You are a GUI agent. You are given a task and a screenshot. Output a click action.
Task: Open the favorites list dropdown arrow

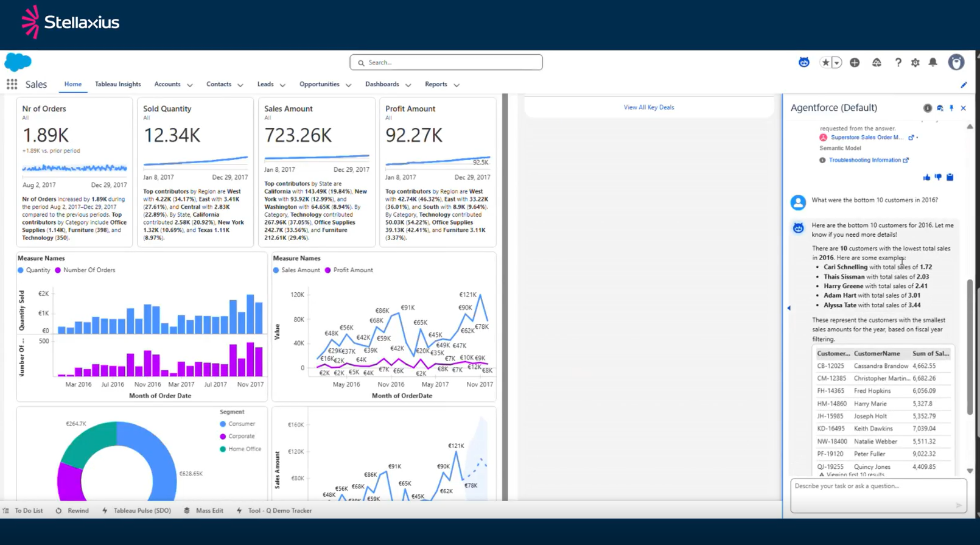837,63
